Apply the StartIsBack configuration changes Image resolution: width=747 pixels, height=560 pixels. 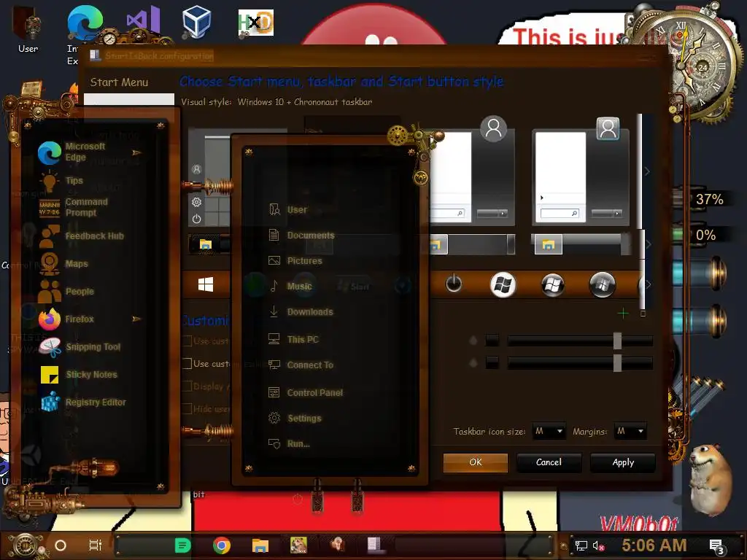tap(623, 462)
